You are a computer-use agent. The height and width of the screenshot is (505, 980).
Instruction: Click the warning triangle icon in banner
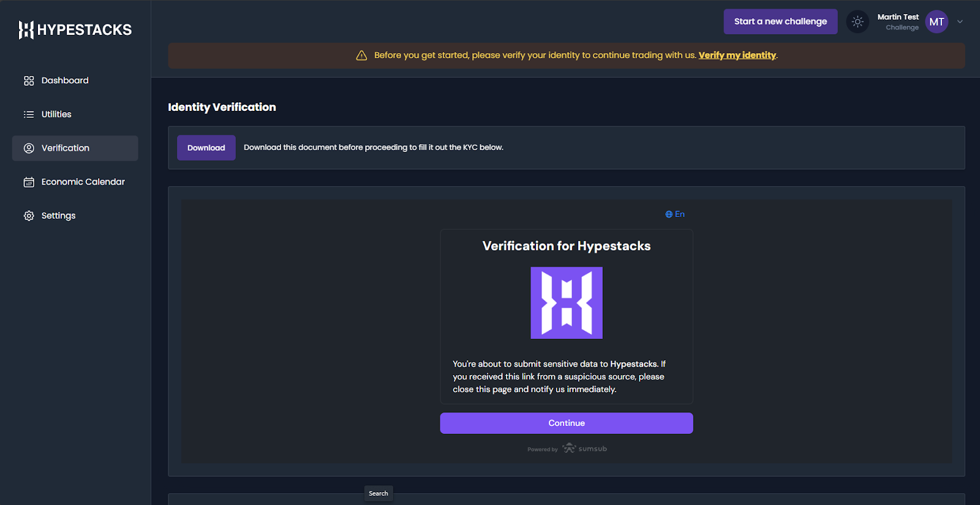coord(361,55)
